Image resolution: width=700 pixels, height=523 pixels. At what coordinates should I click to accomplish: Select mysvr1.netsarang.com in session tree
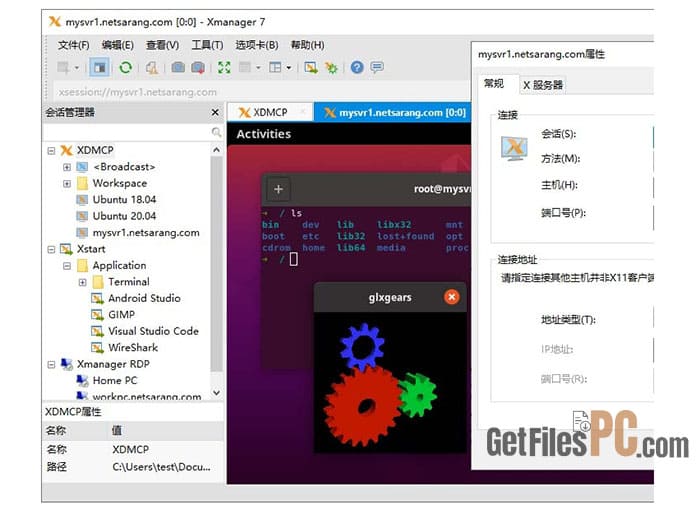coord(146,233)
